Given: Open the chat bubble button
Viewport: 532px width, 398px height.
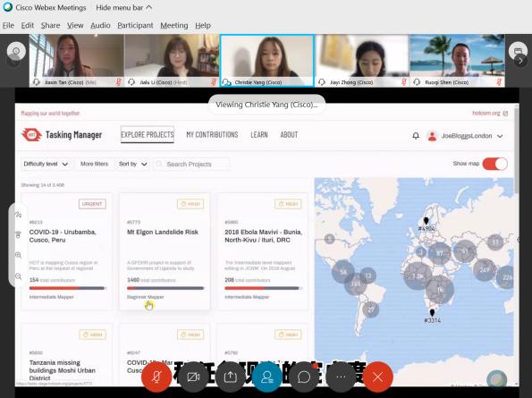Looking at the screenshot, I should point(304,377).
